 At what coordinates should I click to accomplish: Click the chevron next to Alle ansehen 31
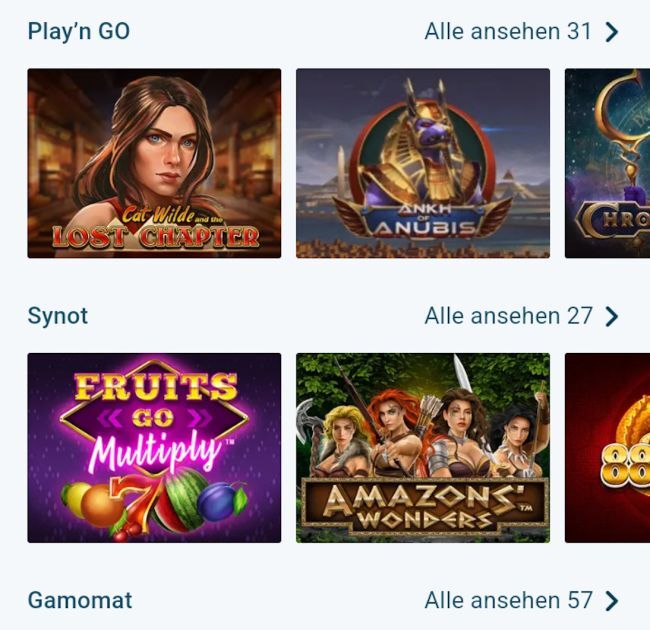tap(612, 32)
